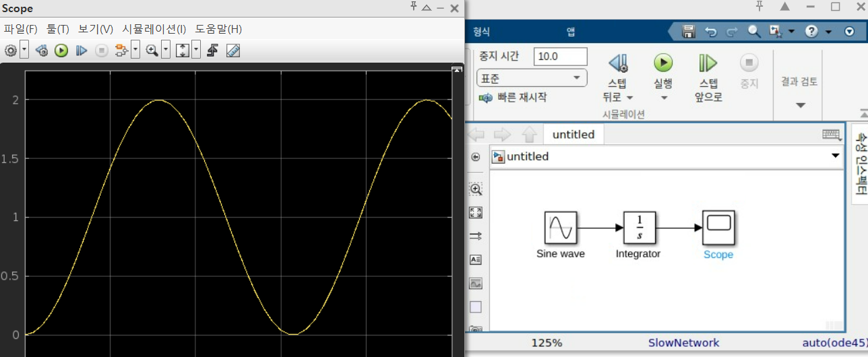Viewport: 868px width, 357px height.
Task: Click the sample time arrows palette icon
Action: click(x=476, y=236)
